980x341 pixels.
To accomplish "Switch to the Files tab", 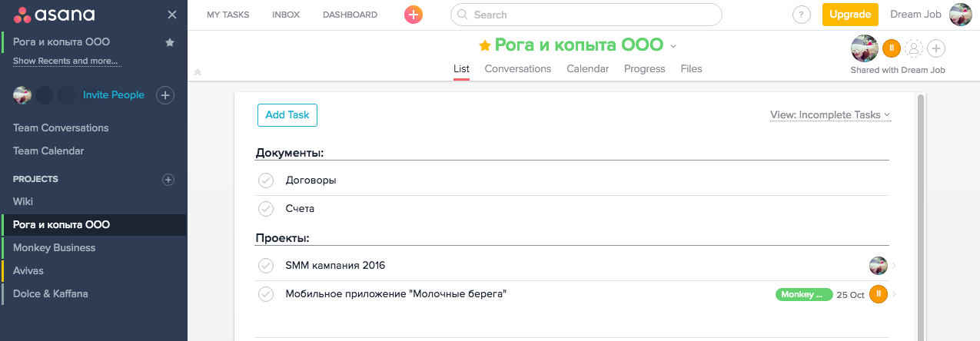I will click(x=692, y=69).
